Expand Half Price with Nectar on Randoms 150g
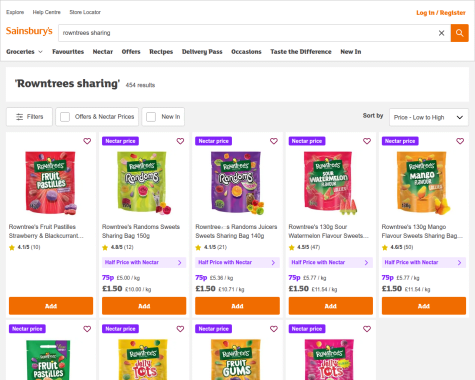 point(144,262)
